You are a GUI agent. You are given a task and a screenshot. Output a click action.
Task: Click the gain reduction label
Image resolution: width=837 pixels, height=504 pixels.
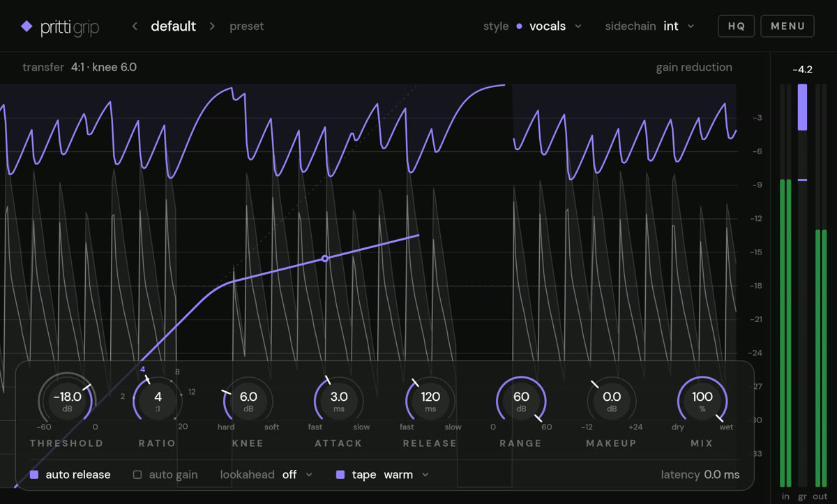point(694,68)
